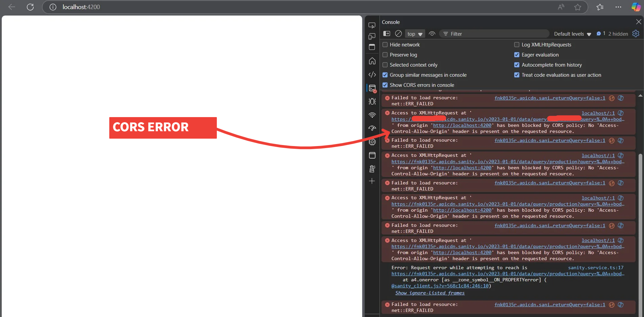Image resolution: width=644 pixels, height=317 pixels.
Task: Activate Read aloud in address bar
Action: pyautogui.click(x=561, y=7)
